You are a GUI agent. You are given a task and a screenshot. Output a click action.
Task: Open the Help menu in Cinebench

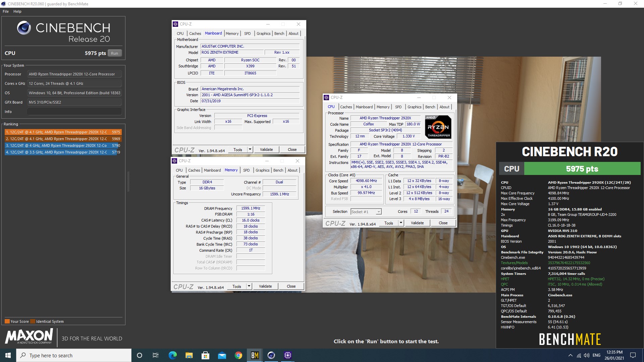(x=17, y=11)
